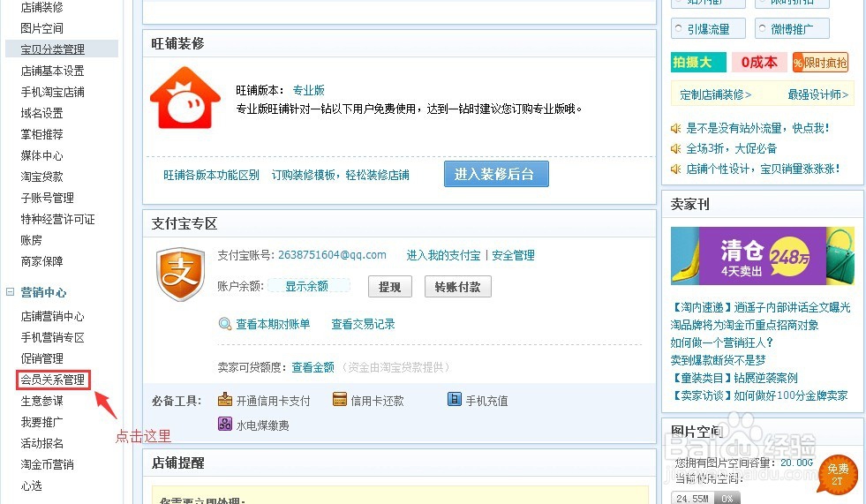Open 订购装修模板，轻松装修店铺 link
The height and width of the screenshot is (504, 866).
[x=340, y=175]
